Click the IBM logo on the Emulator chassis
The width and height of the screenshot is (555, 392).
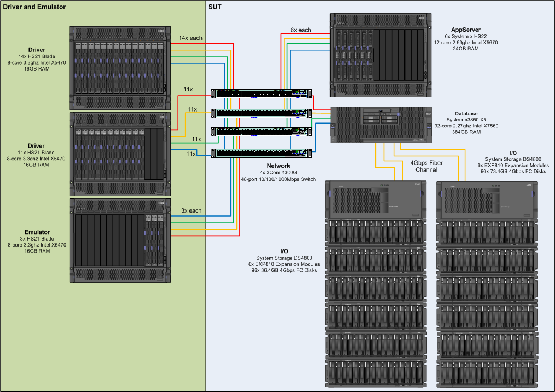pyautogui.click(x=161, y=203)
